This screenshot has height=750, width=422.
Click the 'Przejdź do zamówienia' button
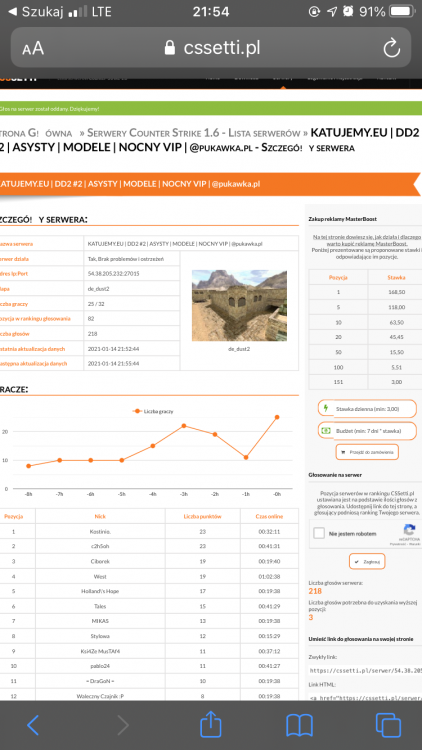[367, 452]
